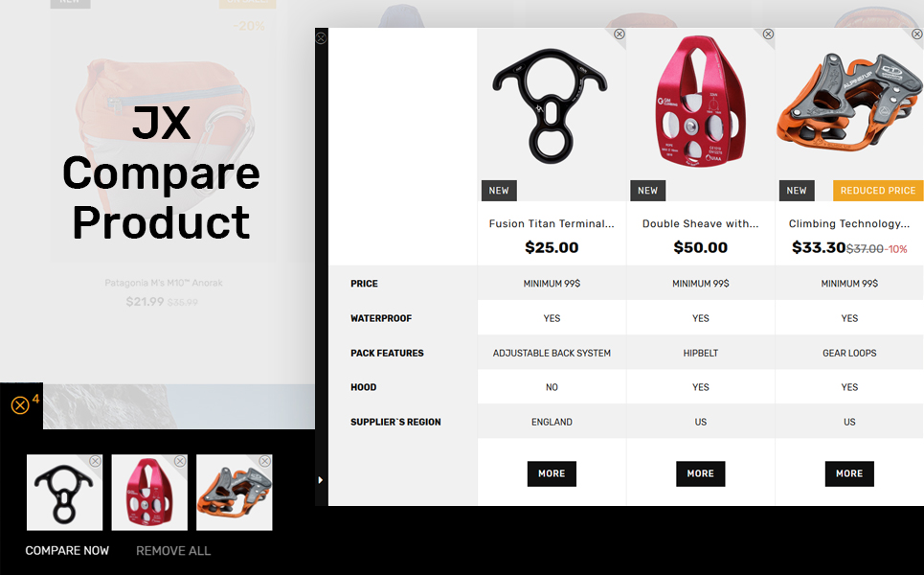Remove orange belay device thumbnail from bar
Image resolution: width=924 pixels, height=575 pixels.
[x=265, y=461]
